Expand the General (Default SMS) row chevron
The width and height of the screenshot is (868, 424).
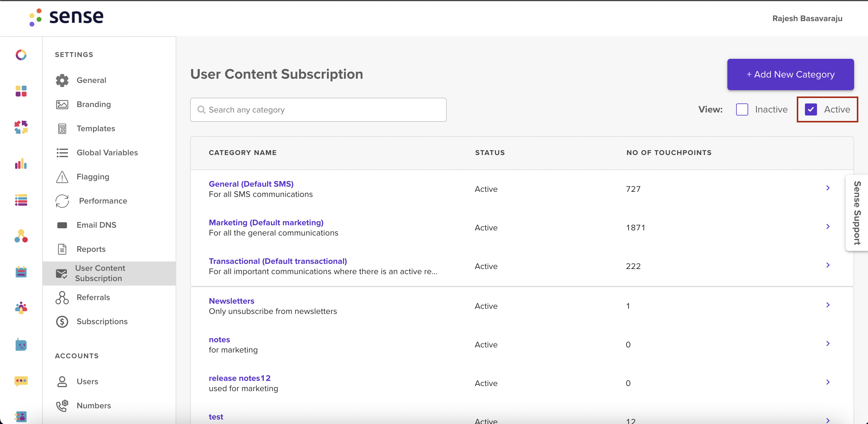[828, 188]
